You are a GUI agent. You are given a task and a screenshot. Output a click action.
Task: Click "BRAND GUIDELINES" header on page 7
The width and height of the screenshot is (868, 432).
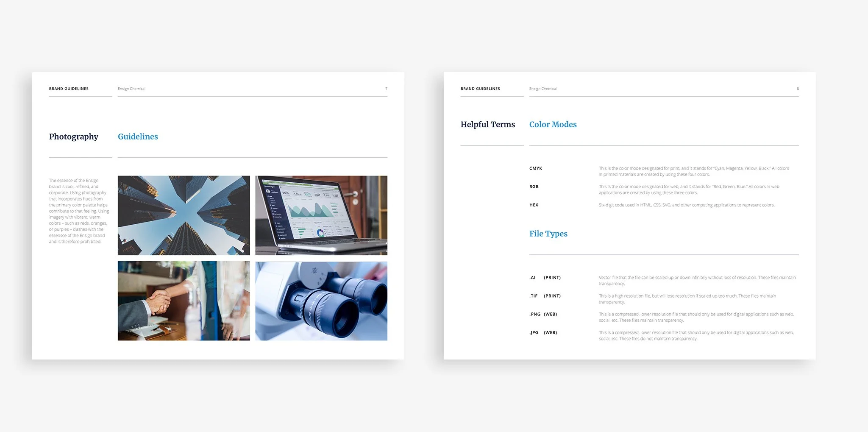click(69, 89)
